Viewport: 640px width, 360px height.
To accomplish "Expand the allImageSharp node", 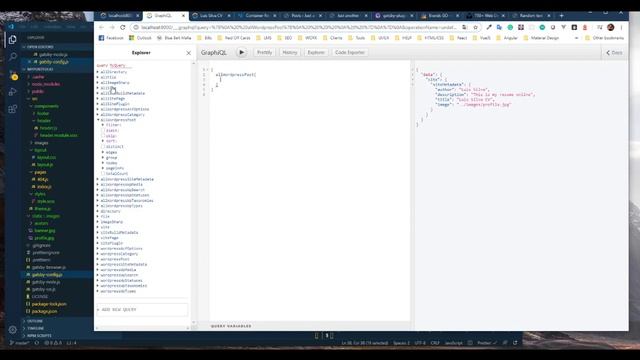I will (x=98, y=82).
